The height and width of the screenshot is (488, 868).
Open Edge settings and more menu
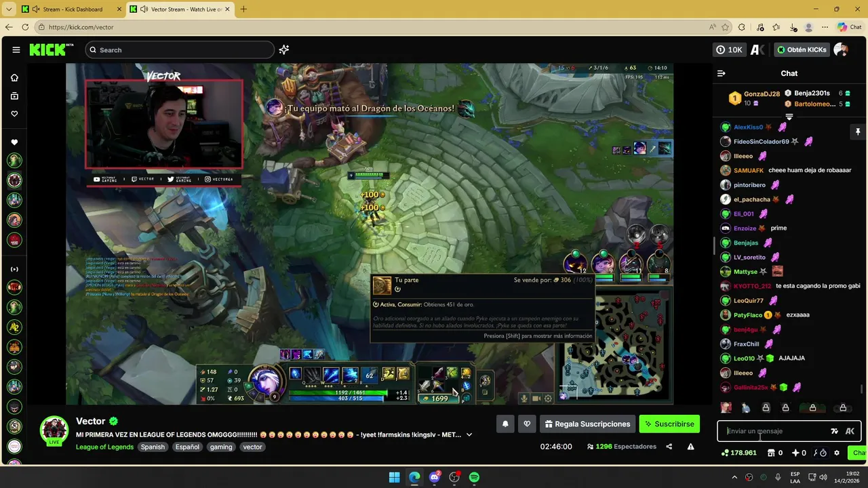pos(825,27)
